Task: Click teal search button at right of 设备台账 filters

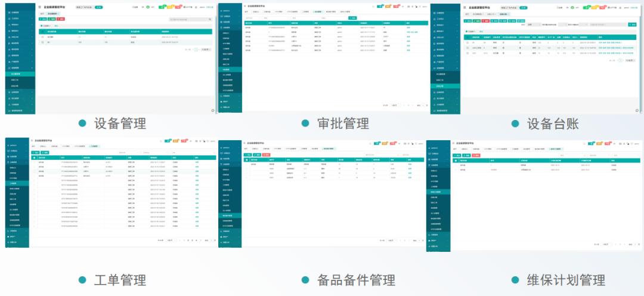Action: point(632,24)
